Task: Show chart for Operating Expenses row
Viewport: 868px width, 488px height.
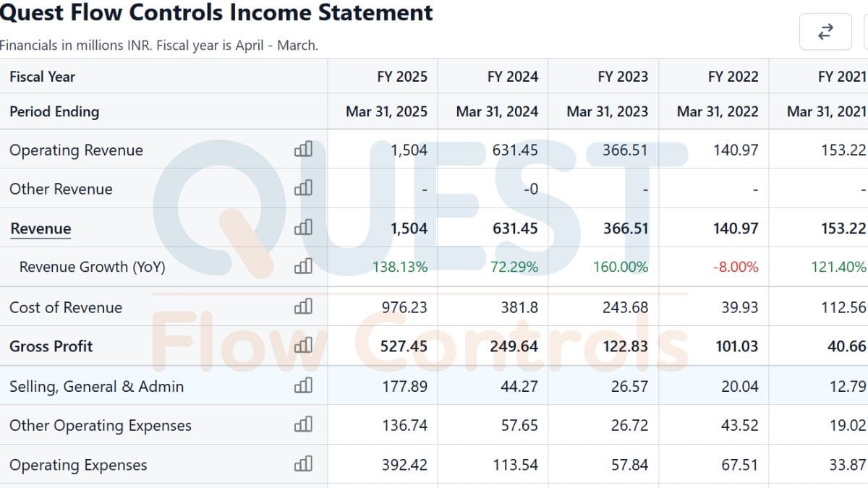Action: coord(303,464)
